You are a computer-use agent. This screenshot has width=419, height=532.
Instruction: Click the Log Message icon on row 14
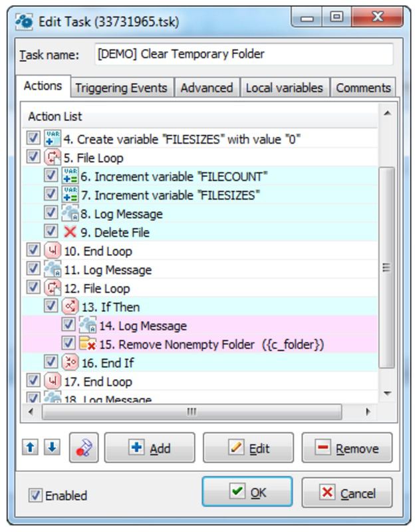88,325
